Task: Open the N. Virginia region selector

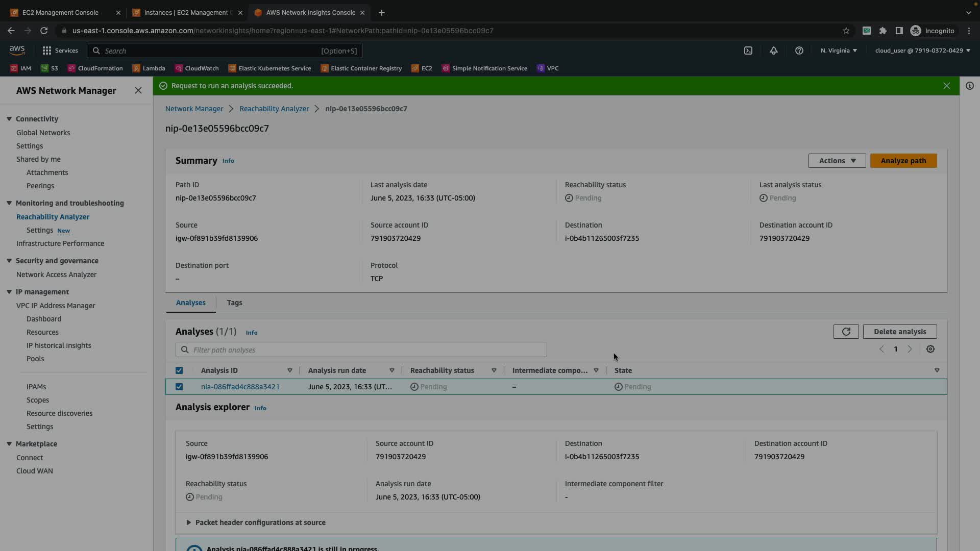Action: pos(839,51)
